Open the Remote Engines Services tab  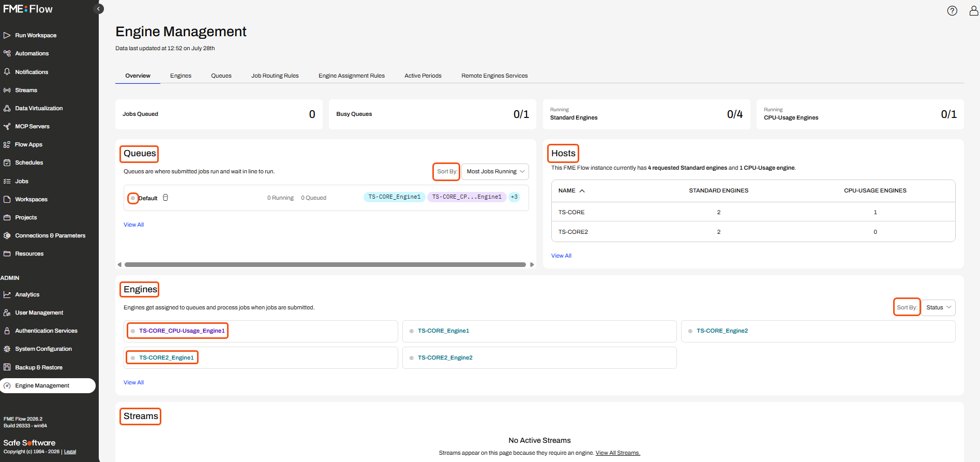[x=494, y=76]
